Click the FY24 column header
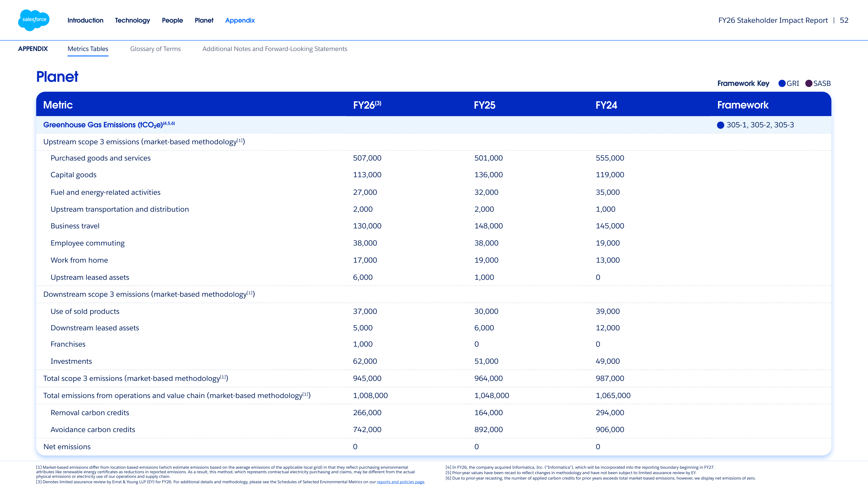The width and height of the screenshot is (868, 488). click(606, 105)
